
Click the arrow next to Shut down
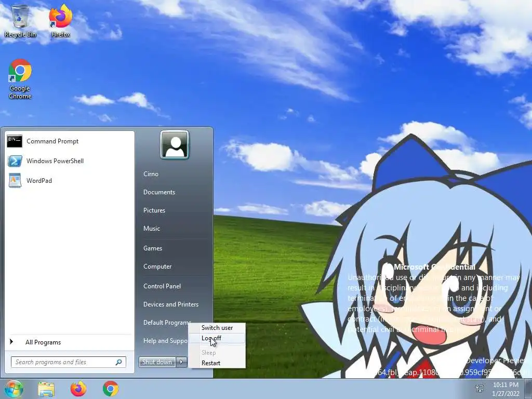(x=181, y=362)
